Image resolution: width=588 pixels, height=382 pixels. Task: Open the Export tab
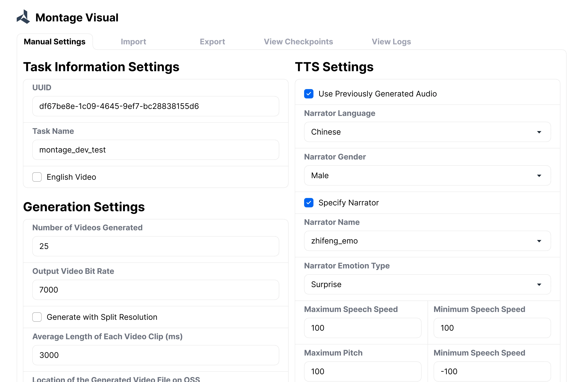[x=212, y=42]
